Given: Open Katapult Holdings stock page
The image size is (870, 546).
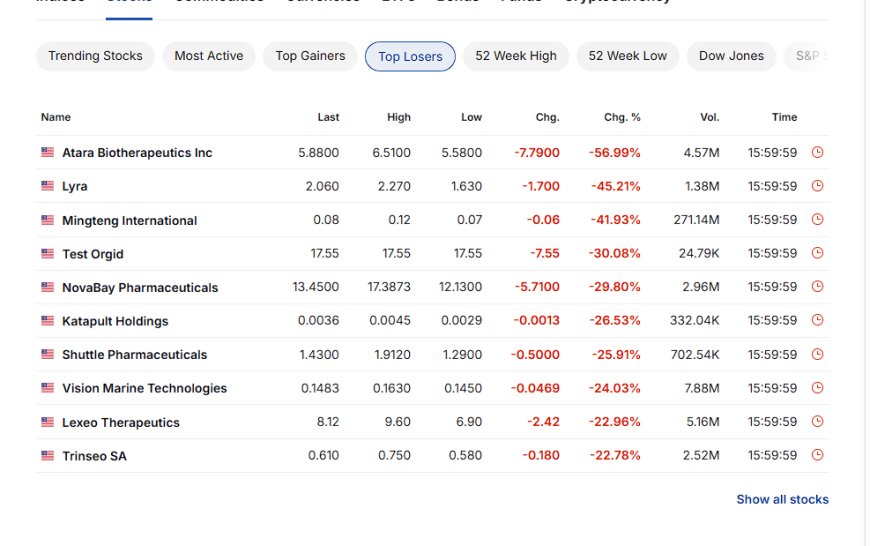Looking at the screenshot, I should (x=115, y=321).
